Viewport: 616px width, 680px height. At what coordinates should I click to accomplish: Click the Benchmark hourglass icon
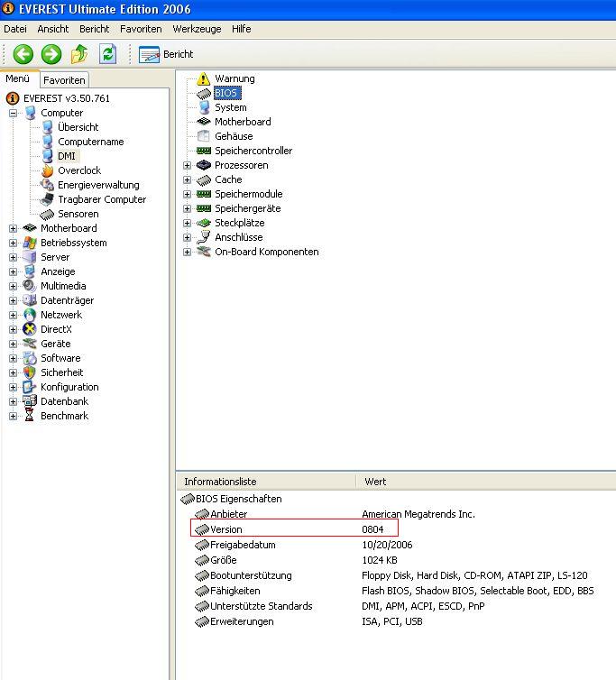29,416
